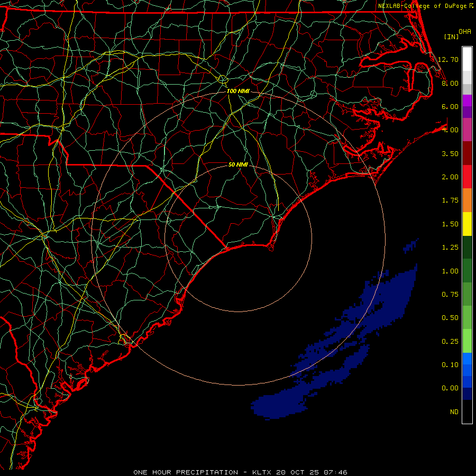Screen dimensions: 476x476
Task: Click the 0.25 legend value
Action: click(450, 342)
